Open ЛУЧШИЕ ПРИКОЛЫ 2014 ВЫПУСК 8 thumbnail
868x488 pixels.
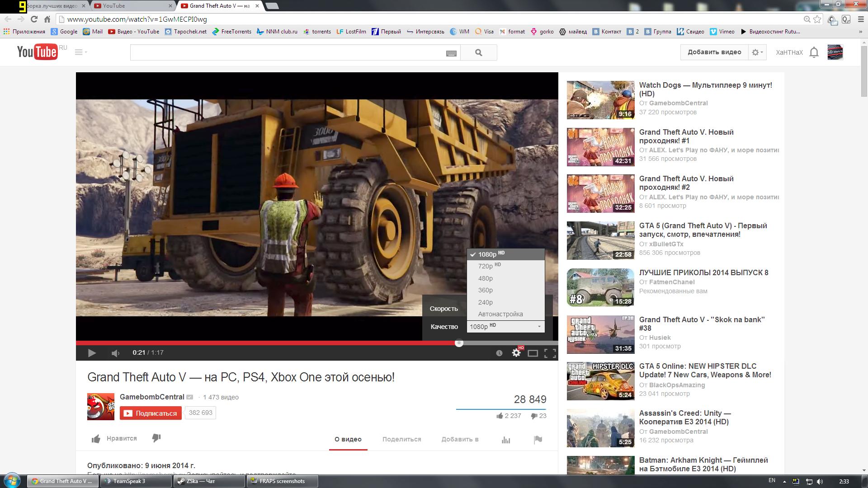(x=600, y=287)
